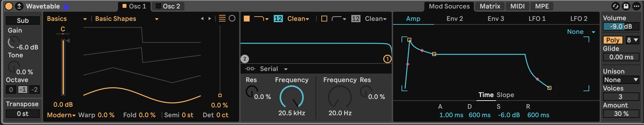Open the Osc 1 tab
The height and width of the screenshot is (125, 644).
(134, 6)
